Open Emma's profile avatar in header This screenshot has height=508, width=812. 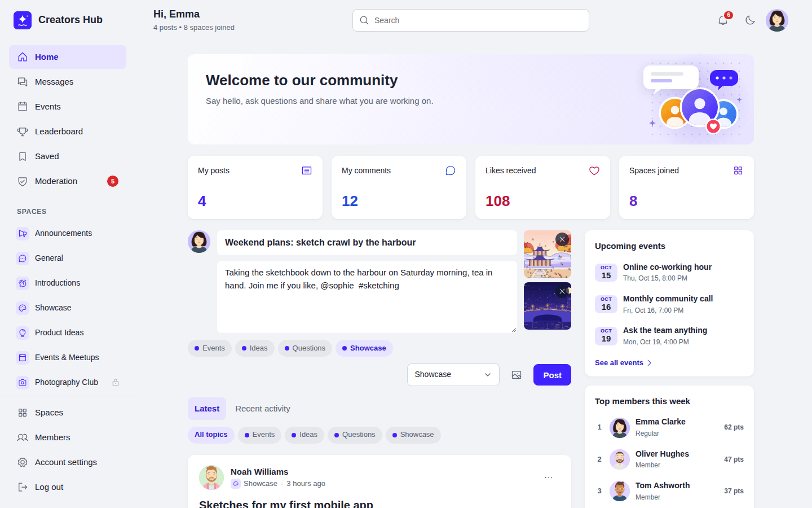[777, 20]
